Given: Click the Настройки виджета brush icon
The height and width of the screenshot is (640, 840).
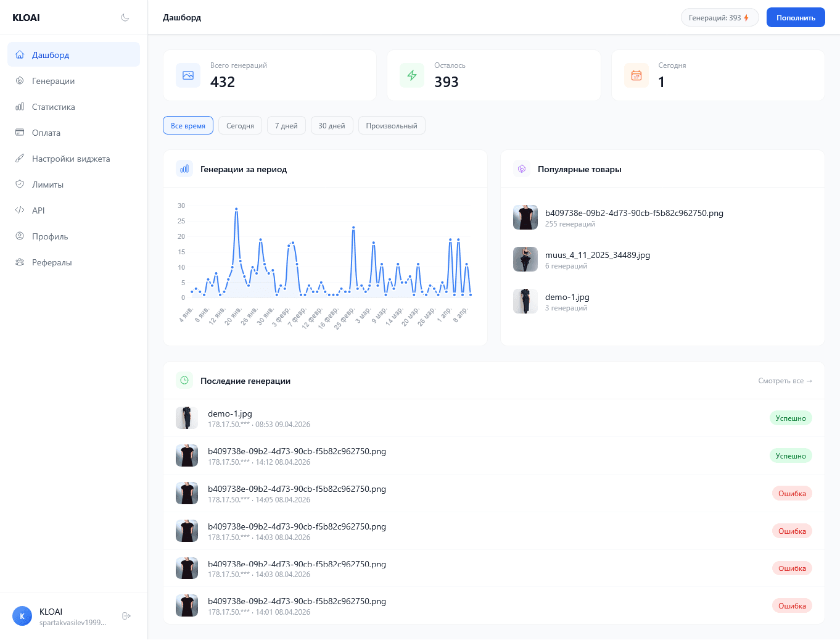Looking at the screenshot, I should point(20,159).
